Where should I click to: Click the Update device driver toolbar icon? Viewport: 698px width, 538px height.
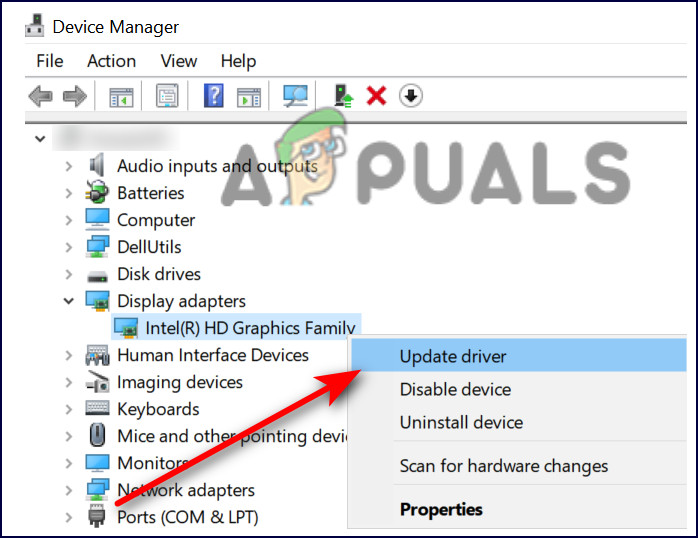[x=344, y=96]
